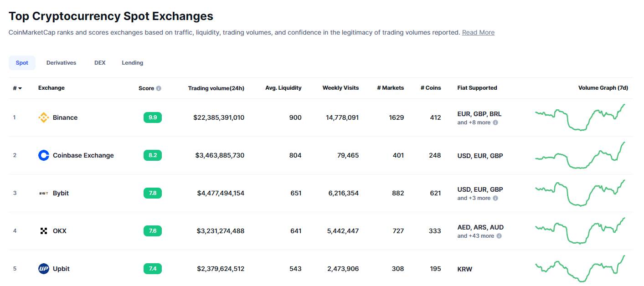The height and width of the screenshot is (286, 644).
Task: Click the 6,216,354 weekly visits value
Action: [343, 193]
